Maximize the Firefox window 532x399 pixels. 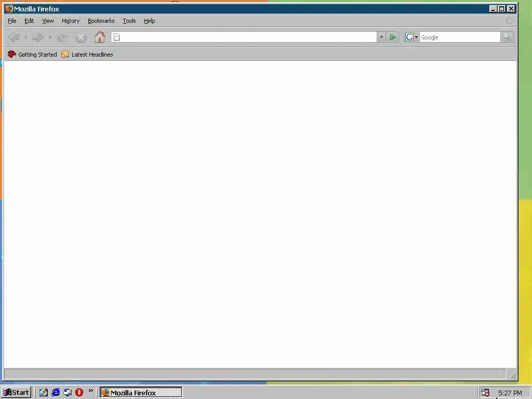[x=501, y=9]
